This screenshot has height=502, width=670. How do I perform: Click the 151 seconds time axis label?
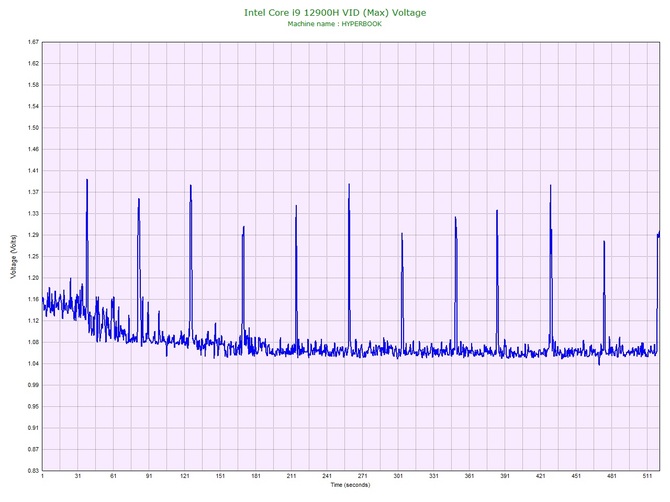pyautogui.click(x=220, y=476)
